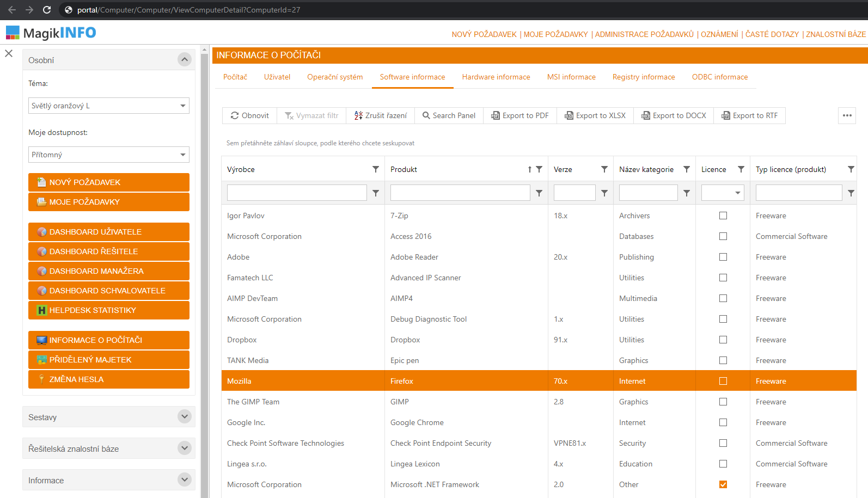868x498 pixels.
Task: Export the table to XLSX
Action: 595,115
